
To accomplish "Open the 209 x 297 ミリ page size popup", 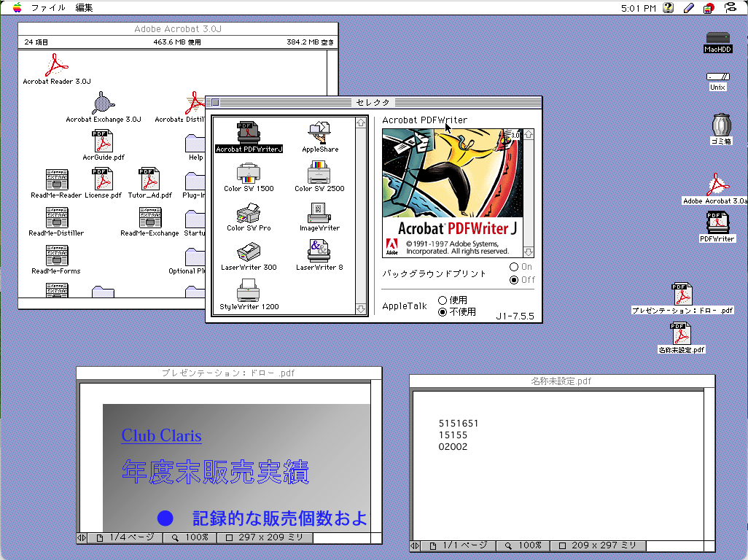I will click(x=599, y=545).
